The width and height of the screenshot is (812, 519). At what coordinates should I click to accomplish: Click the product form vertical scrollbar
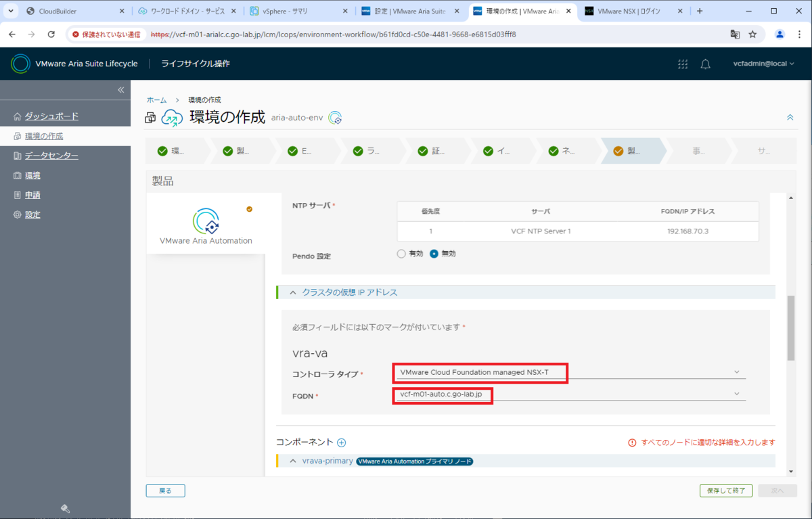[x=790, y=328]
